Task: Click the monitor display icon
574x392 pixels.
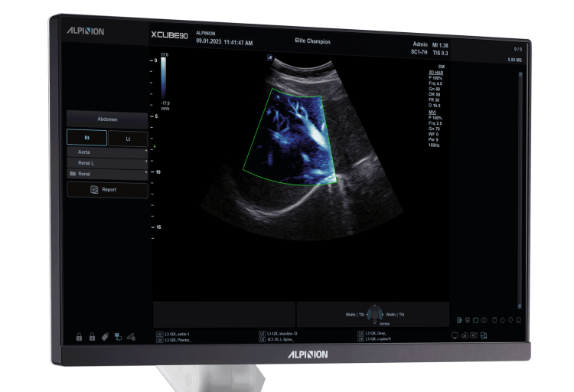Action: click(x=455, y=335)
